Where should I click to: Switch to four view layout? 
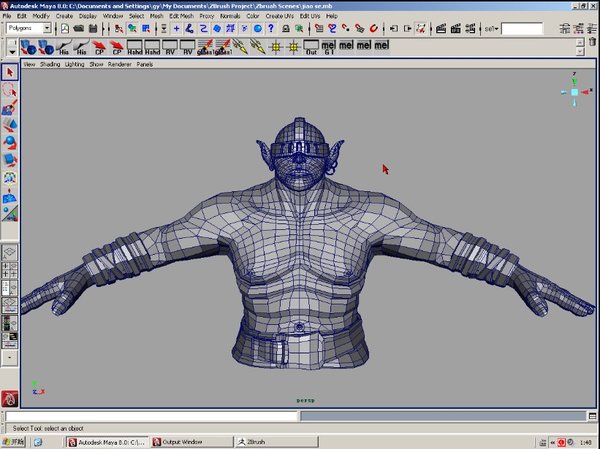point(10,269)
